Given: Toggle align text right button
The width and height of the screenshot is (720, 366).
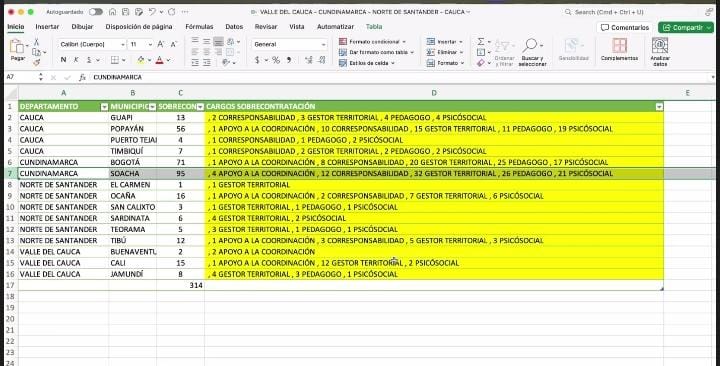Looking at the screenshot, I should point(219,52).
